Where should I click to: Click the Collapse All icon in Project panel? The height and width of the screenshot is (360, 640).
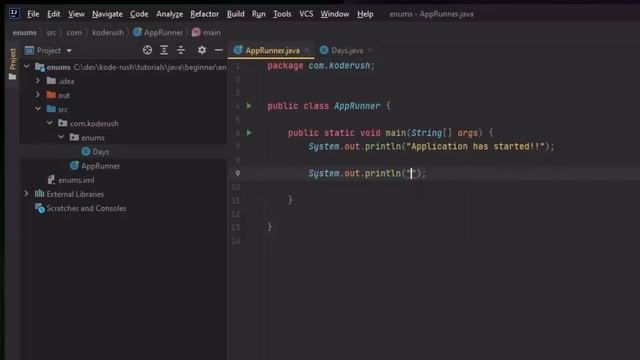click(181, 50)
